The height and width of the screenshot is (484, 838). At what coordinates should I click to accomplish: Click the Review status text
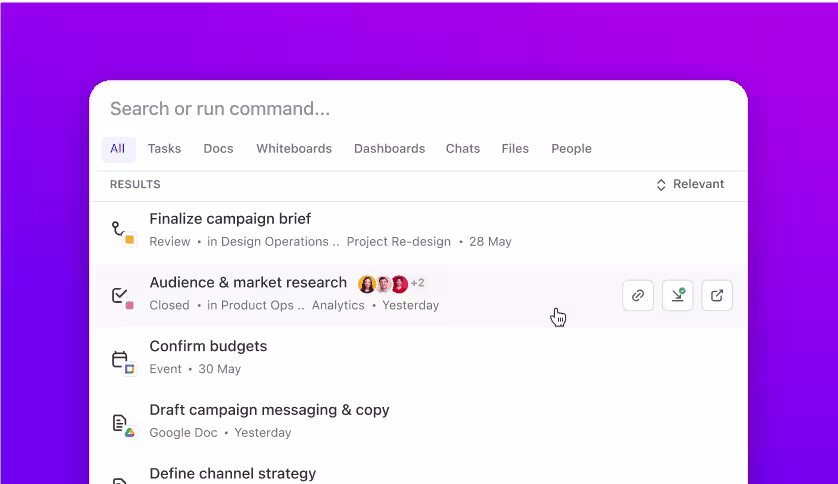point(170,241)
